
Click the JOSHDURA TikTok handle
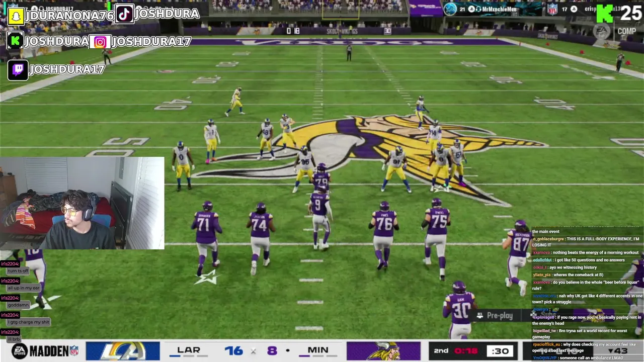click(167, 14)
